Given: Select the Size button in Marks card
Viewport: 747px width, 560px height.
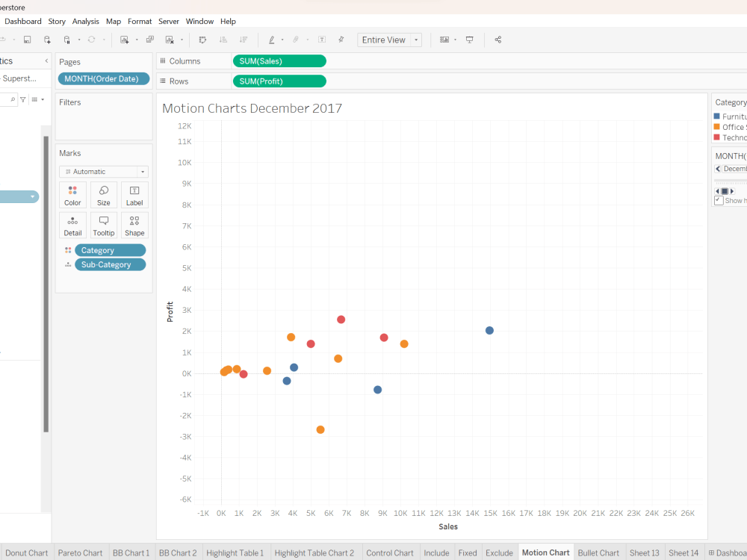Looking at the screenshot, I should (103, 195).
